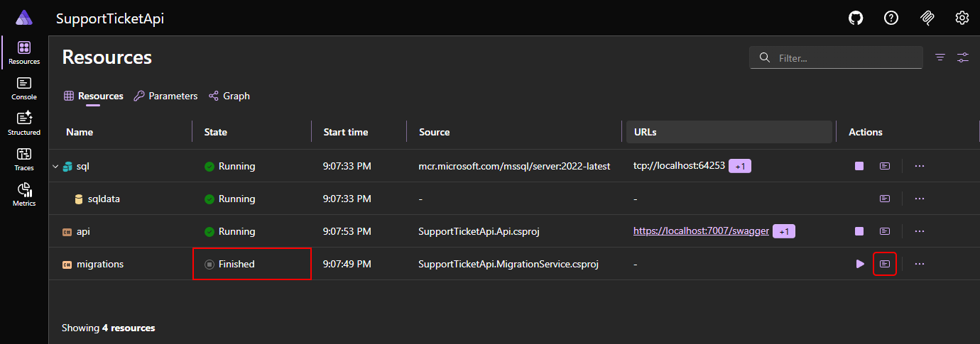The image size is (980, 344).
Task: Select the sql resource name
Action: (x=83, y=166)
